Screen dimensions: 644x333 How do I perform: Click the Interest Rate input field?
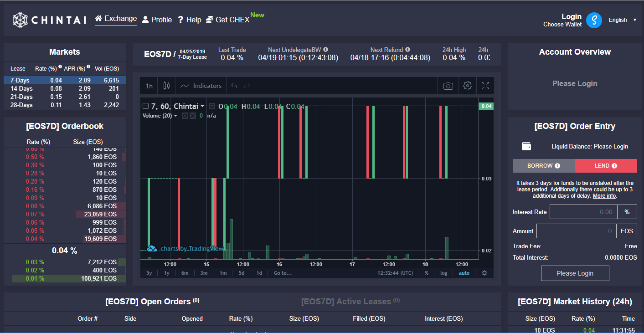[583, 212]
